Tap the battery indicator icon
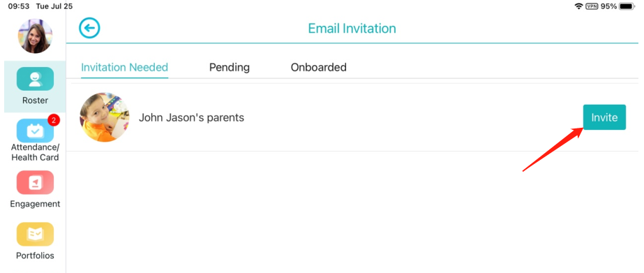This screenshot has width=644, height=273. (x=627, y=6)
